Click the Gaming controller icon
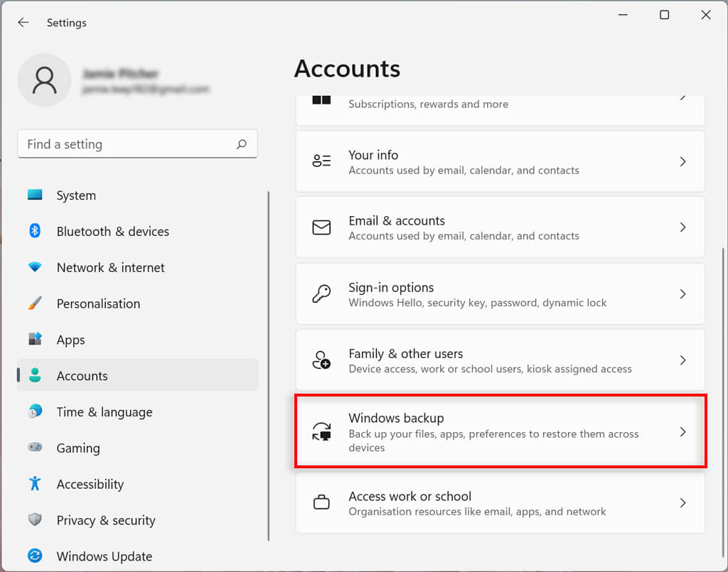This screenshot has height=572, width=728. [35, 448]
